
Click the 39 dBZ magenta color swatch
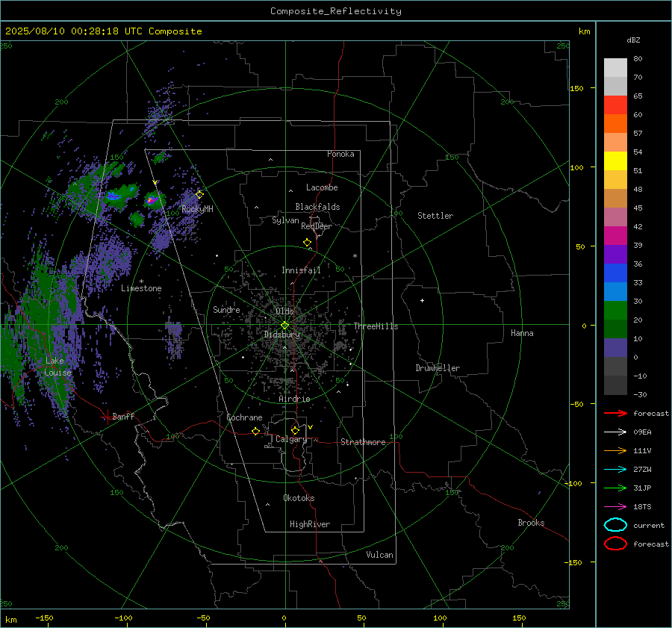[615, 235]
